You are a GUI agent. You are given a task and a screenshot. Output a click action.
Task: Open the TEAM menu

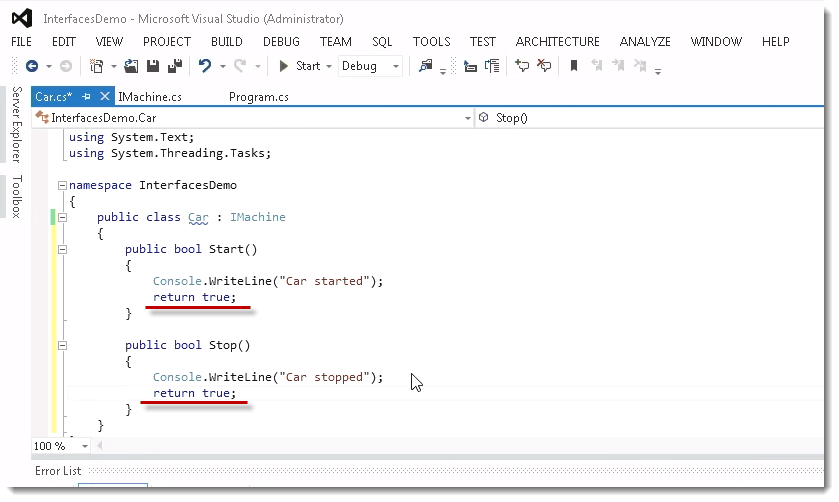click(336, 42)
